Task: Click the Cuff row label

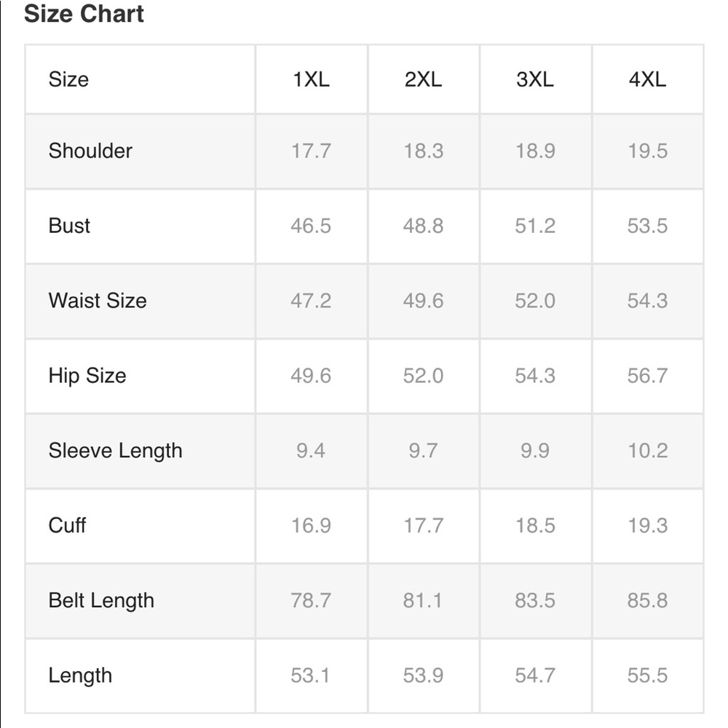Action: (x=67, y=526)
